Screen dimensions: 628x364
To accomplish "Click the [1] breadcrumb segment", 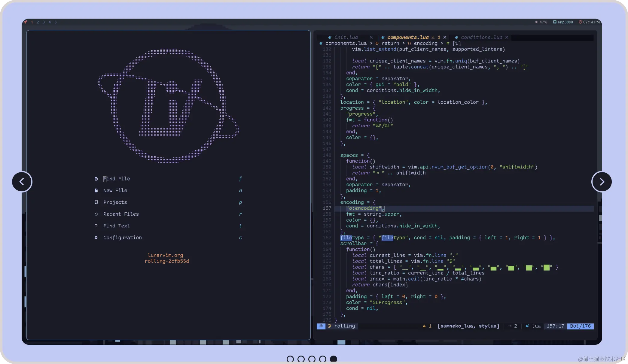I will click(x=456, y=43).
